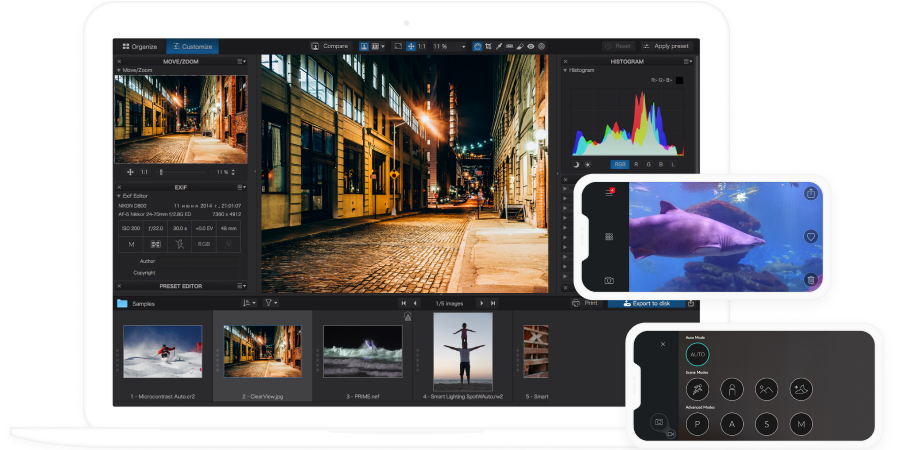The width and height of the screenshot is (899, 450).
Task: Tap the heart favorite icon on phone
Action: point(810,237)
